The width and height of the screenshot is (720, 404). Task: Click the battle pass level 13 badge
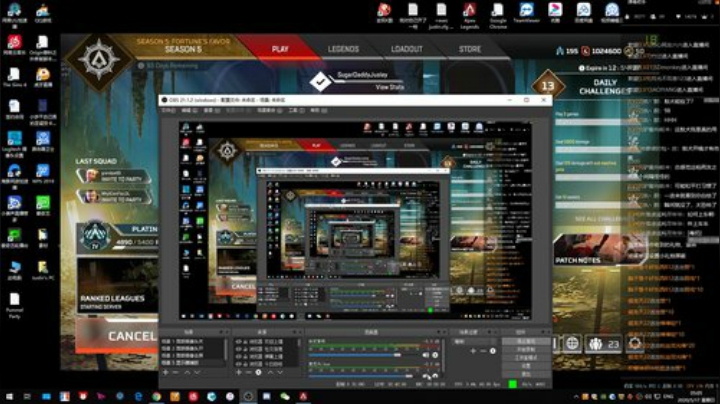coord(547,85)
